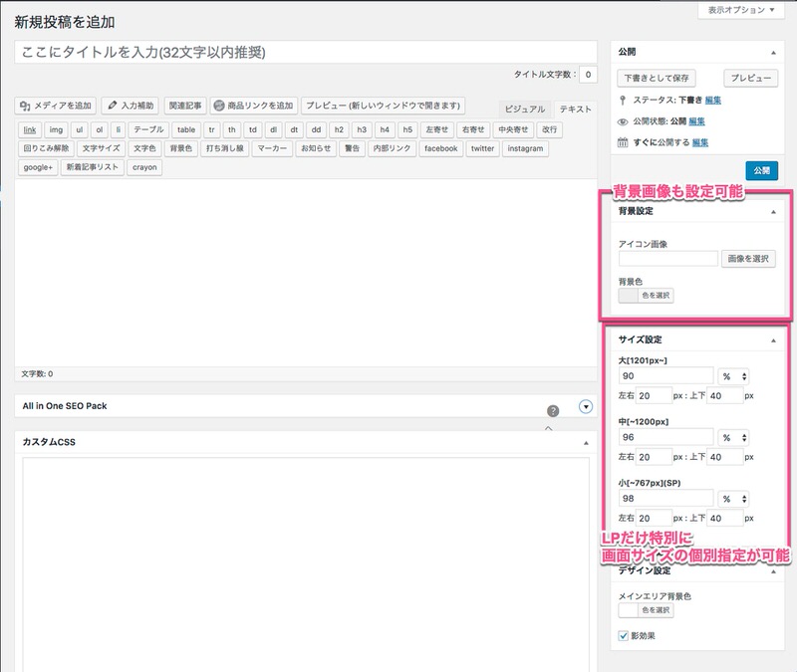This screenshot has height=672, width=797.
Task: Switch to the テキスト editor tab
Action: (575, 109)
